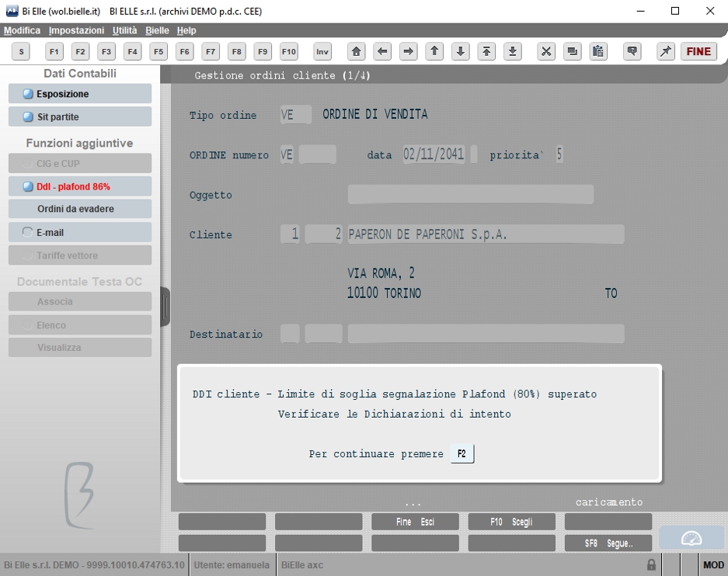Viewport: 728px width, 576px height.
Task: Click the speedometer gauge icon
Action: pyautogui.click(x=691, y=539)
